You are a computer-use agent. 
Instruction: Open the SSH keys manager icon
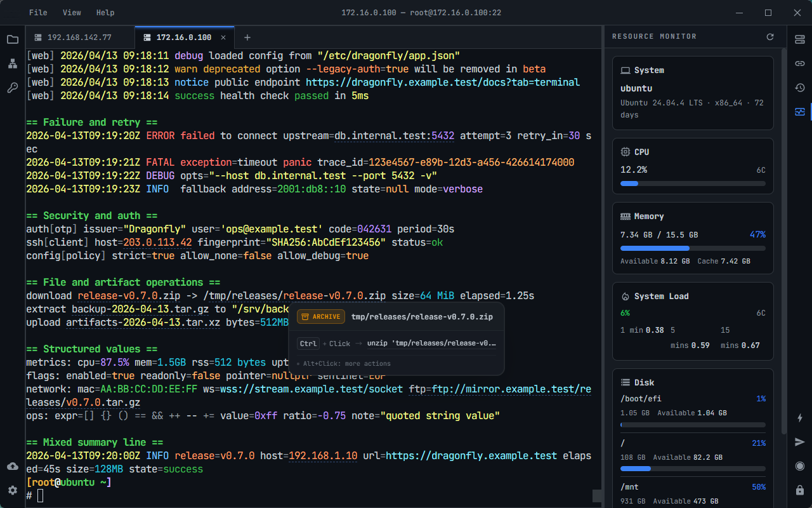click(12, 88)
